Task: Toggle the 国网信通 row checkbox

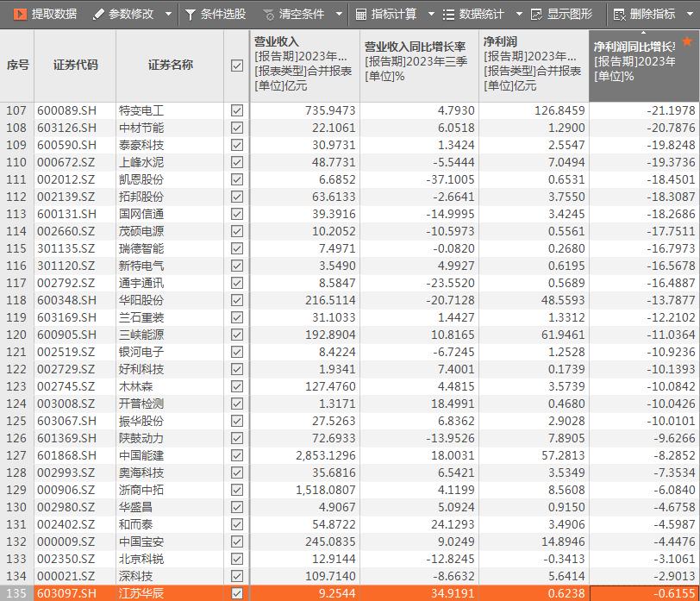Action: point(237,214)
